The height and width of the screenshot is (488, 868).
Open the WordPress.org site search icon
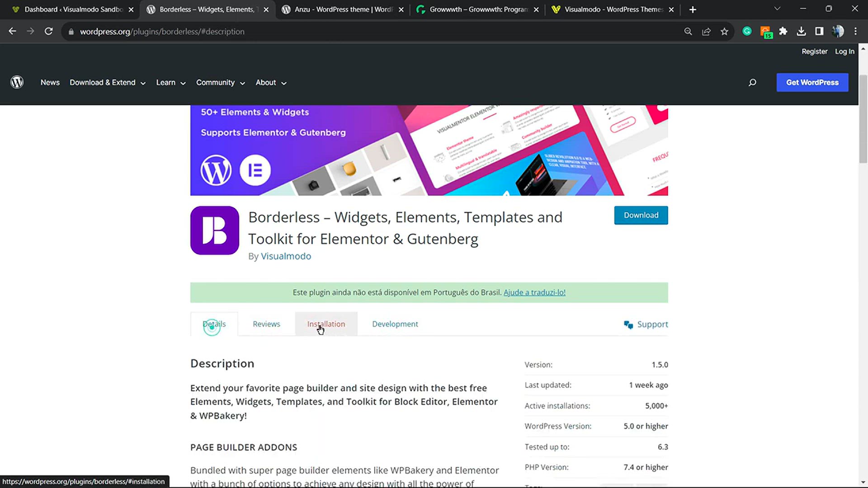(752, 82)
